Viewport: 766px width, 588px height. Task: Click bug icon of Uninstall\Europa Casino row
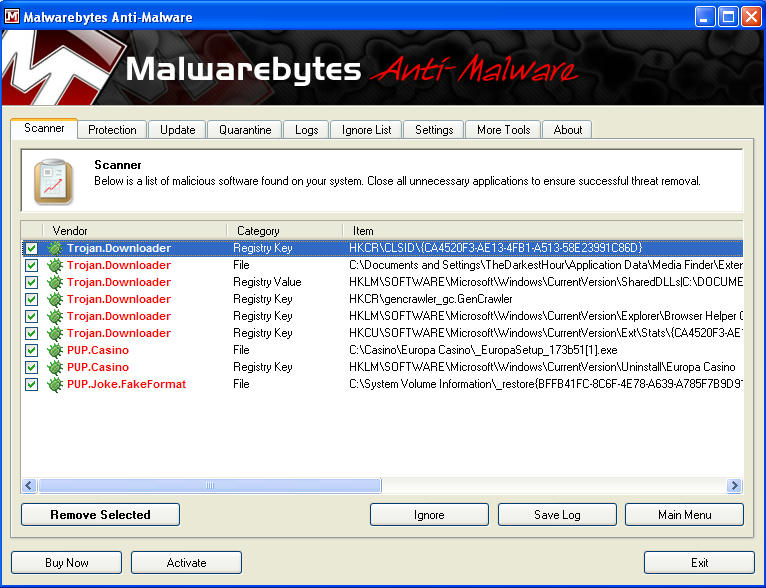pos(55,367)
